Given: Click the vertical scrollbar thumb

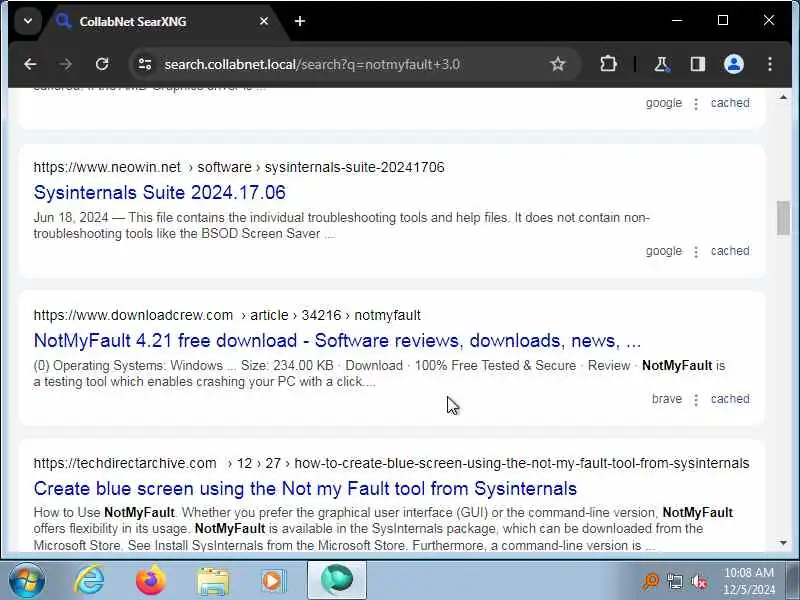Looking at the screenshot, I should (x=783, y=218).
